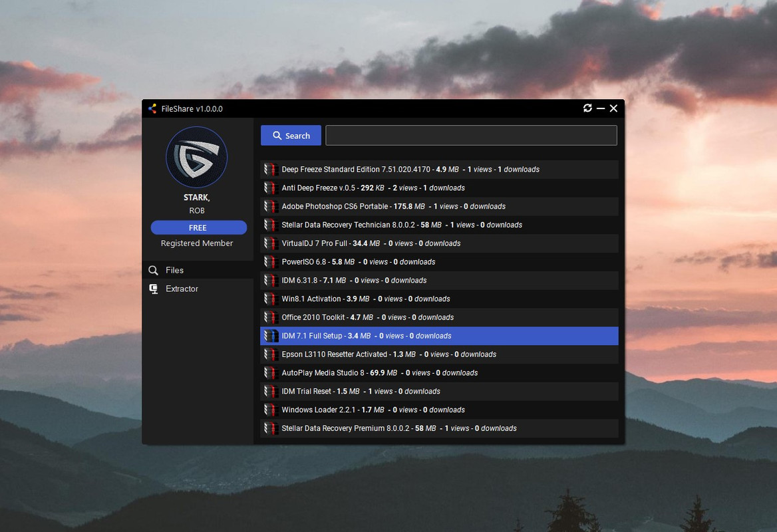
Task: Click the STARK profile avatar
Action: point(197,157)
